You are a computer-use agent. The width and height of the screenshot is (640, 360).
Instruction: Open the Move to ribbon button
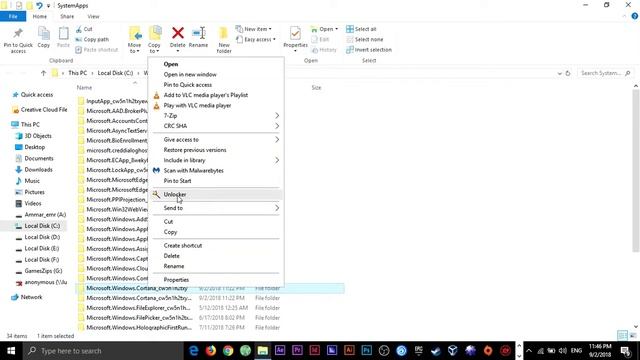(x=135, y=40)
